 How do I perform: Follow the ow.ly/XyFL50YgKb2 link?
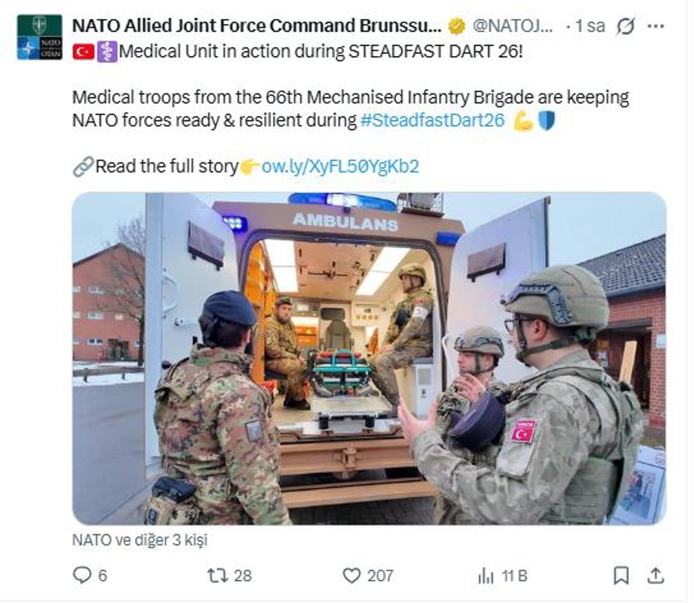(x=340, y=166)
